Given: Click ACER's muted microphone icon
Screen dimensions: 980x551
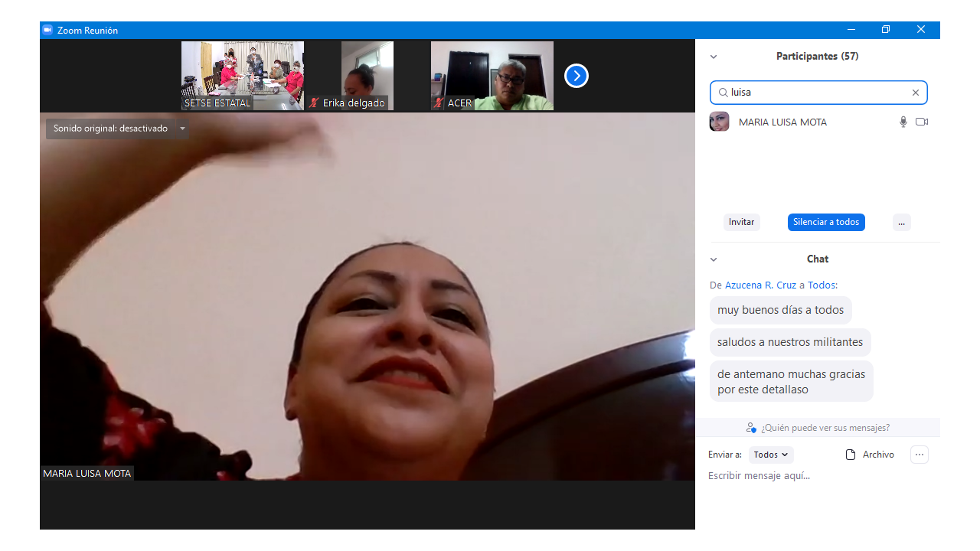Looking at the screenshot, I should tap(439, 103).
